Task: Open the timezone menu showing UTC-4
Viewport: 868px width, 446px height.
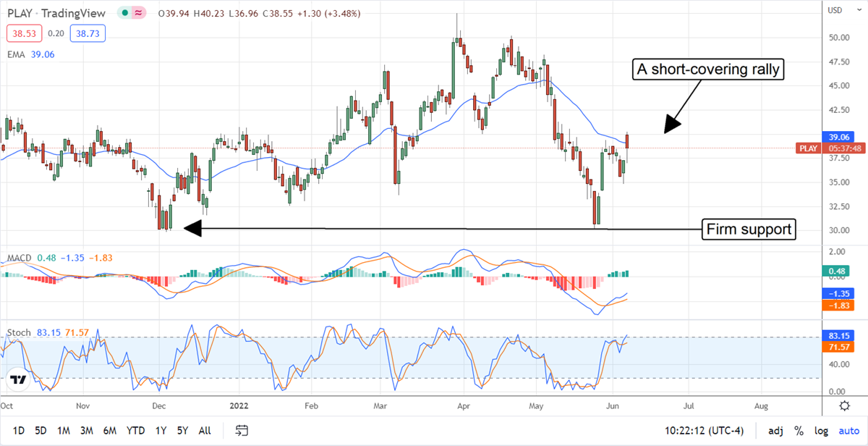Action: click(x=699, y=431)
